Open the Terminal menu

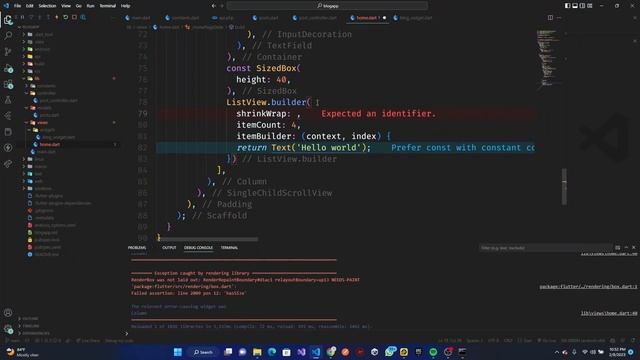coord(108,6)
